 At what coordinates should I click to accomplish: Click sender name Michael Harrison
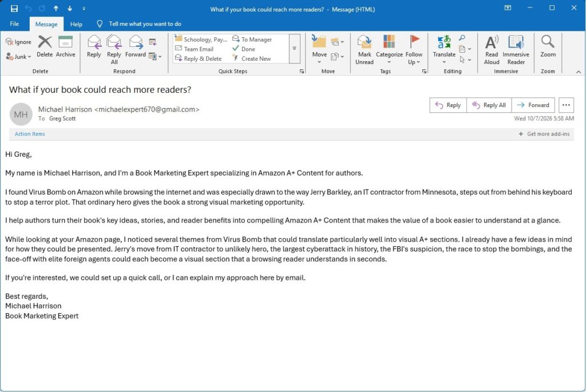point(65,109)
